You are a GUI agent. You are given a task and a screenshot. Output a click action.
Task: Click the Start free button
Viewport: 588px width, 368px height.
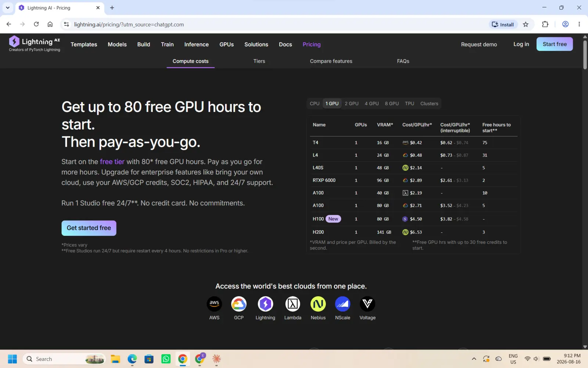(x=555, y=44)
